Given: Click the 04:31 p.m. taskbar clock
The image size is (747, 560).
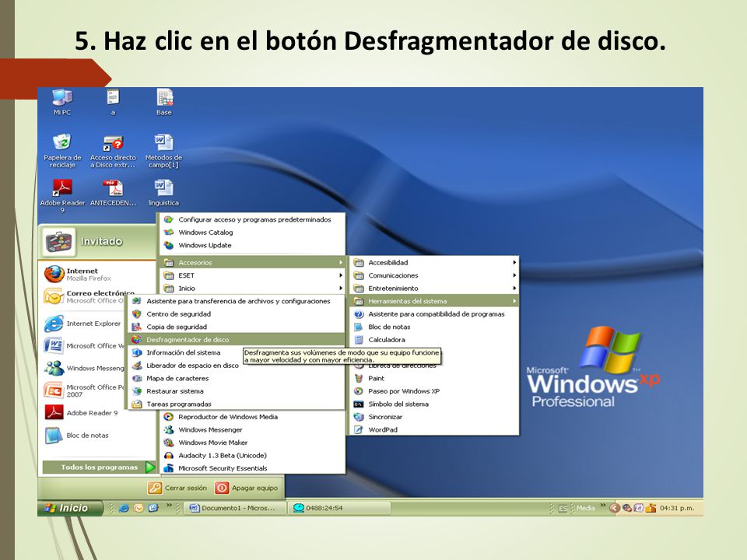Looking at the screenshot, I should pyautogui.click(x=676, y=508).
